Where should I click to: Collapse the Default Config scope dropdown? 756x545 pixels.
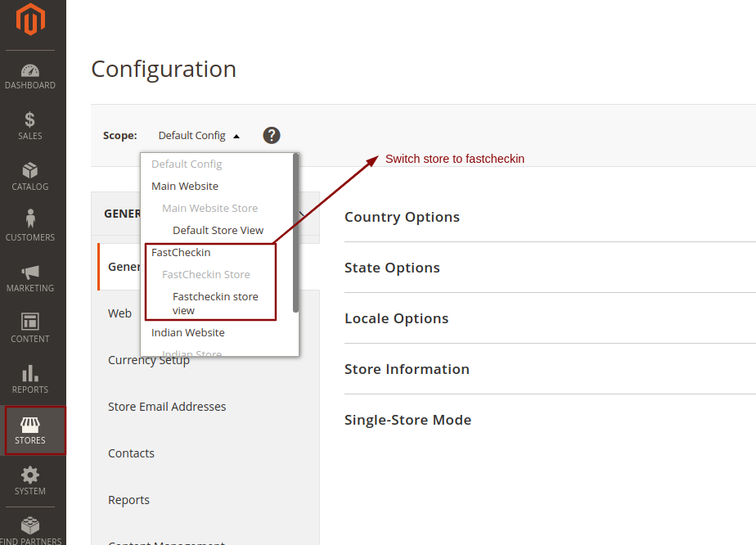click(x=199, y=136)
